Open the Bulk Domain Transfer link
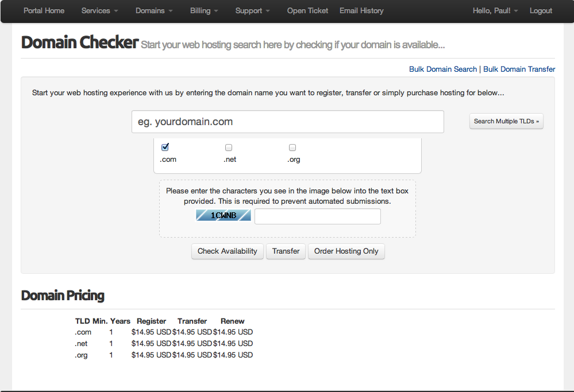Image resolution: width=574 pixels, height=392 pixels. pyautogui.click(x=519, y=69)
